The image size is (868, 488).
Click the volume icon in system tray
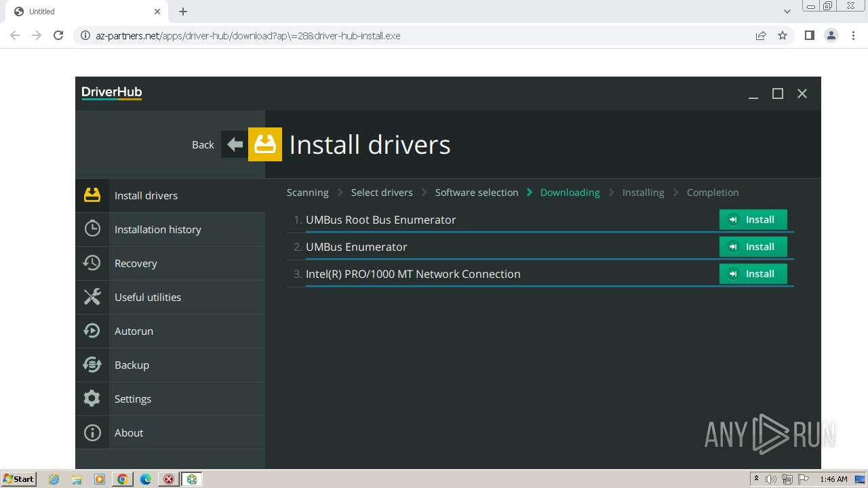click(771, 479)
